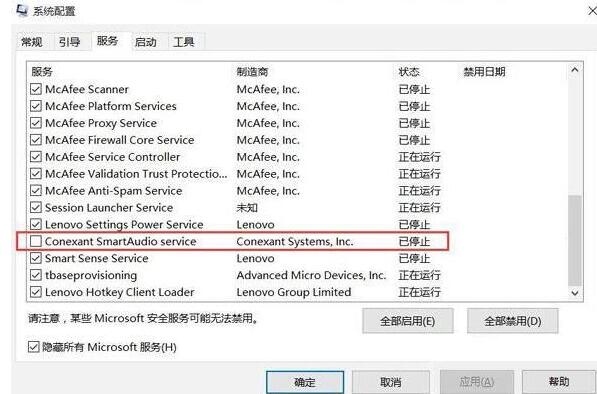Click the 系统配置 window title icon
Image resolution: width=597 pixels, height=394 pixels.
pyautogui.click(x=22, y=11)
